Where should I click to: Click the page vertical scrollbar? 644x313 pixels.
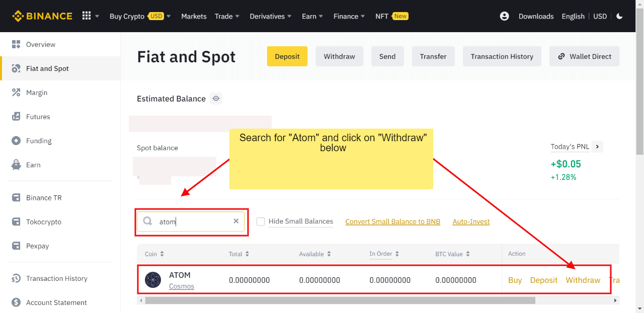coord(640,80)
